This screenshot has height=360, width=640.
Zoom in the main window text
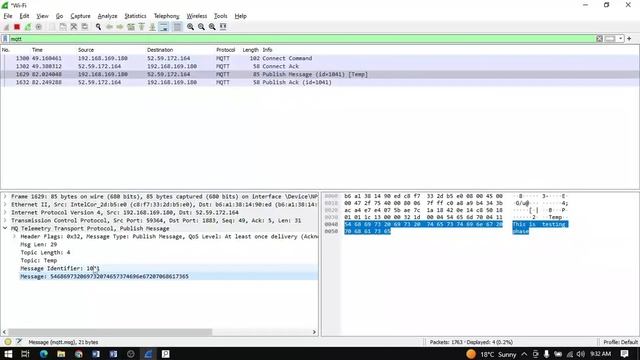191,27
